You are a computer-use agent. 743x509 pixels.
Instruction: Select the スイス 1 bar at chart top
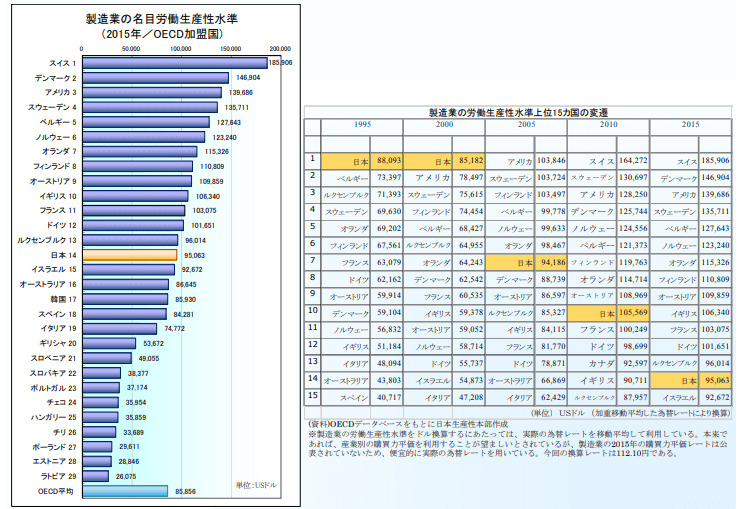click(174, 62)
